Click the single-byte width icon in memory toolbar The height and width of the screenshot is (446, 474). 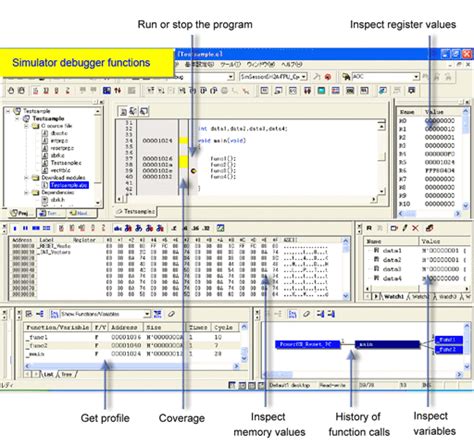pos(15,228)
